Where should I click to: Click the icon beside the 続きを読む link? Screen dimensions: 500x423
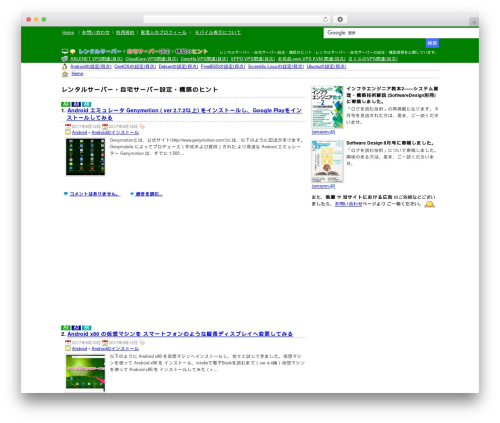tap(132, 194)
